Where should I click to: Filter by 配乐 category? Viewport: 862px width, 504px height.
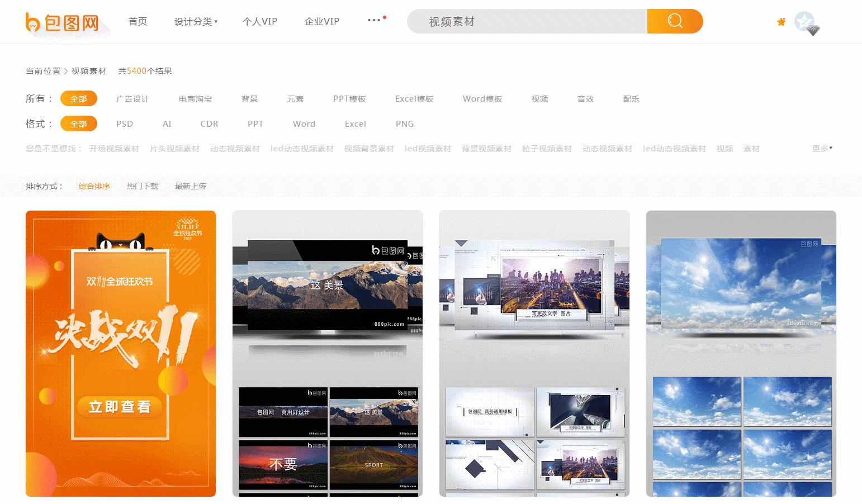(x=631, y=99)
